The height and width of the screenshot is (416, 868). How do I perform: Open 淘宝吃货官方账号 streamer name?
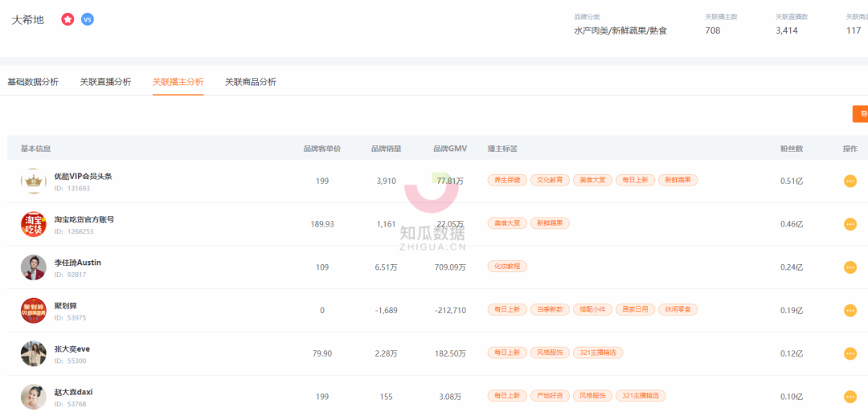84,219
